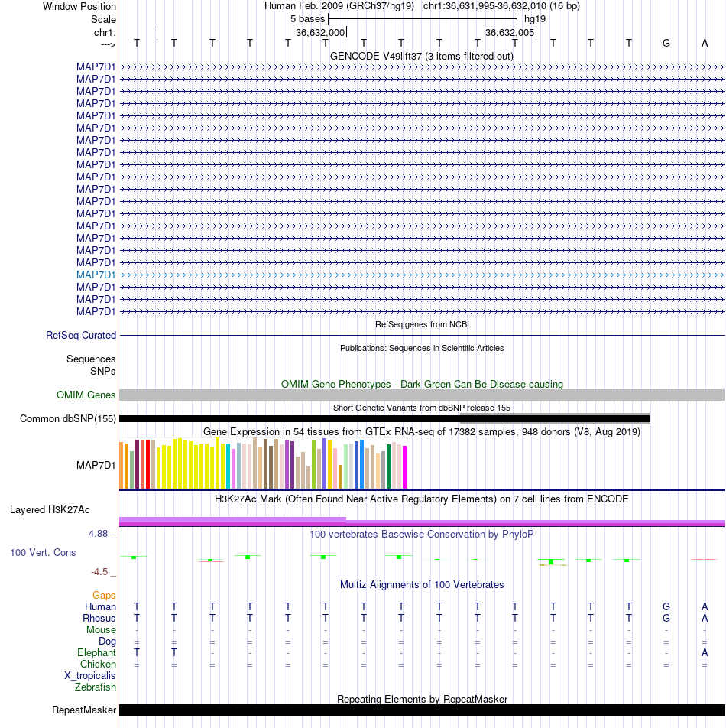The image size is (726, 728).
Task: Click the ---> sequence direction arrow label
Action: (108, 44)
